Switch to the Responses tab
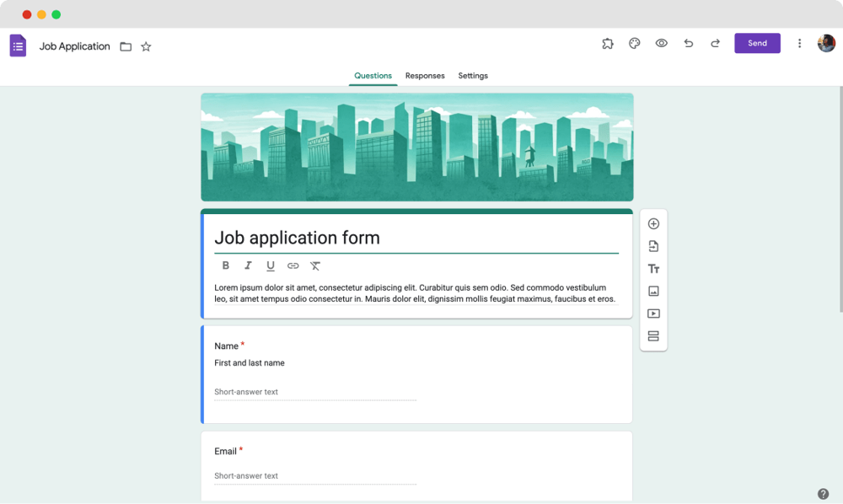This screenshot has width=843, height=504. (x=425, y=76)
